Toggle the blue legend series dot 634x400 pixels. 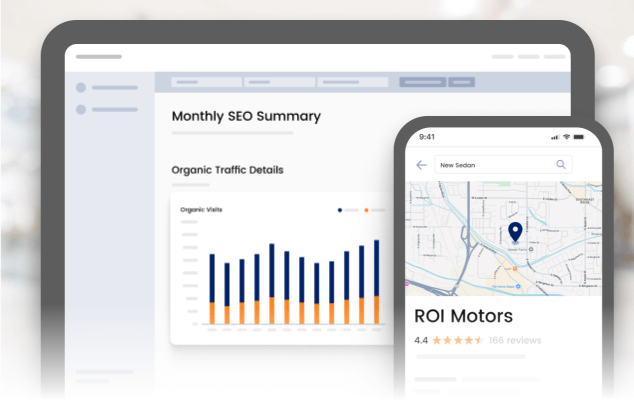[x=340, y=210]
